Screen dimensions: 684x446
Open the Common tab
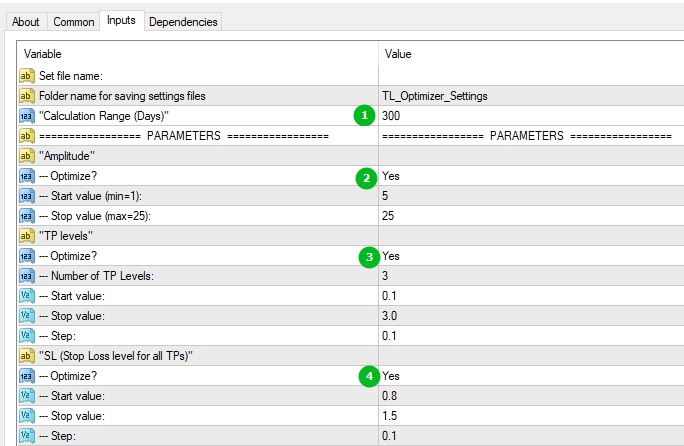[73, 22]
